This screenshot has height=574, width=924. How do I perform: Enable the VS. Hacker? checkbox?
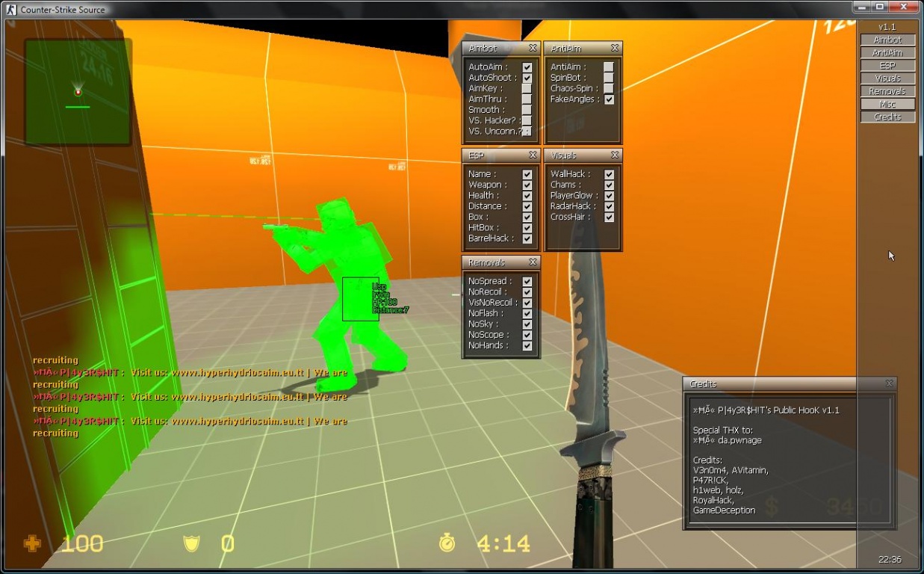(x=527, y=120)
